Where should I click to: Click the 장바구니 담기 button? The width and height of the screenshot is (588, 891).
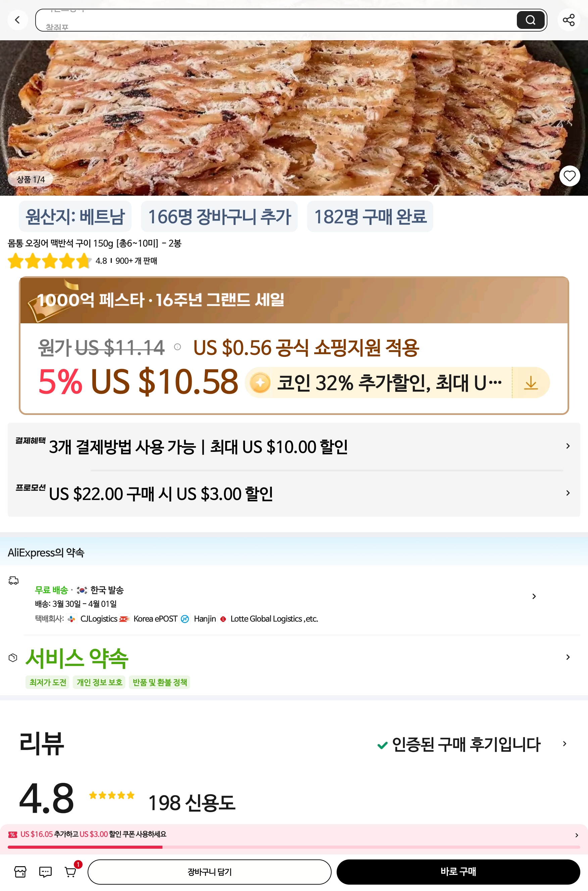(209, 872)
